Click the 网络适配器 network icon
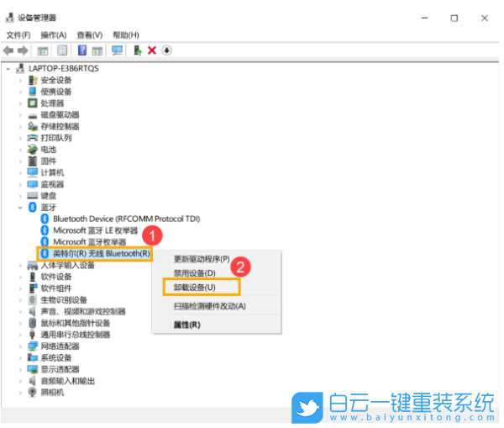The image size is (504, 428). (x=33, y=346)
